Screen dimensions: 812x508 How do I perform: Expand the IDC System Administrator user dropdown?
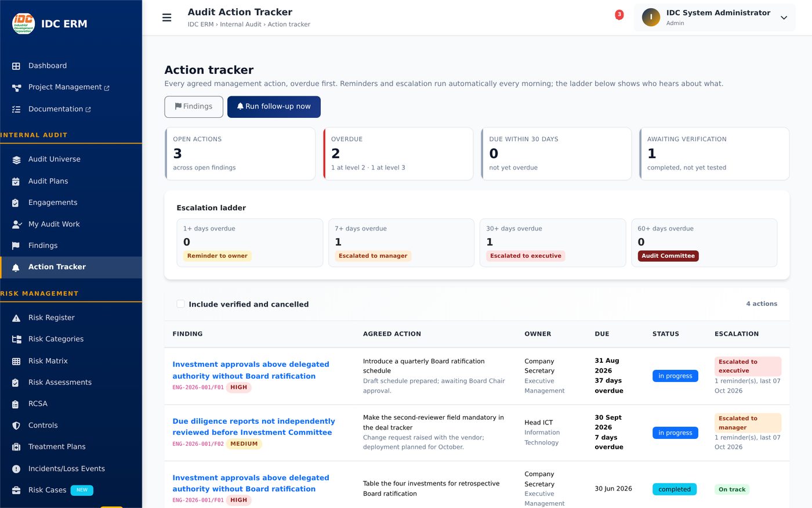tap(715, 17)
